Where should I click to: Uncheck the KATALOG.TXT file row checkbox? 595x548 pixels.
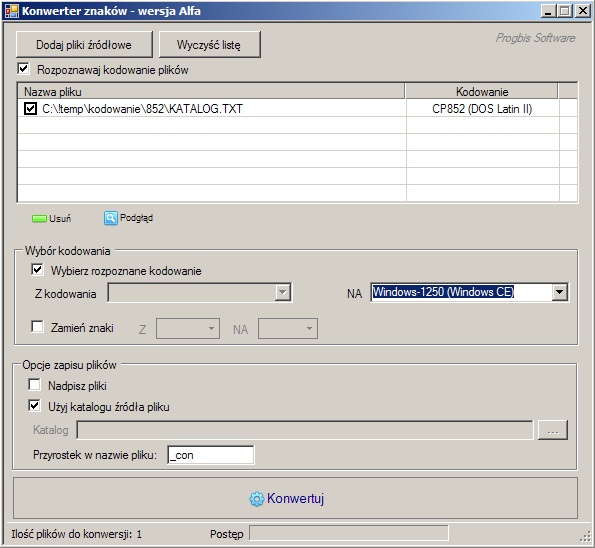coord(30,109)
